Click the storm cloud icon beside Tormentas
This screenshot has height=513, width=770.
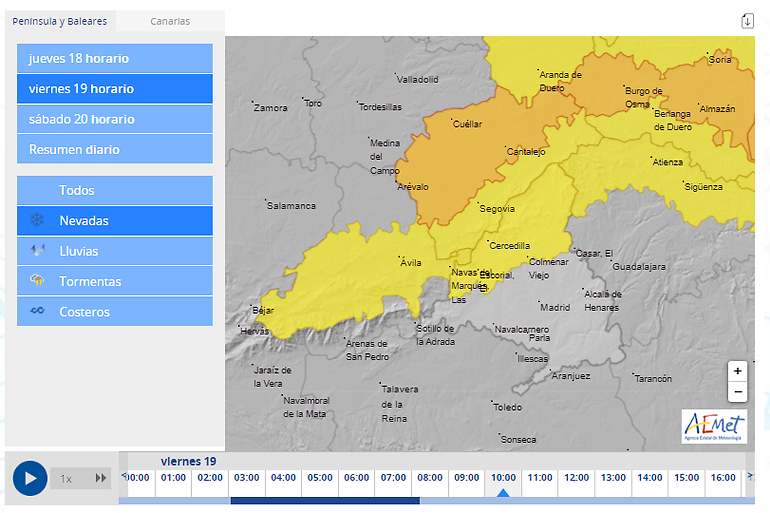[x=37, y=280]
